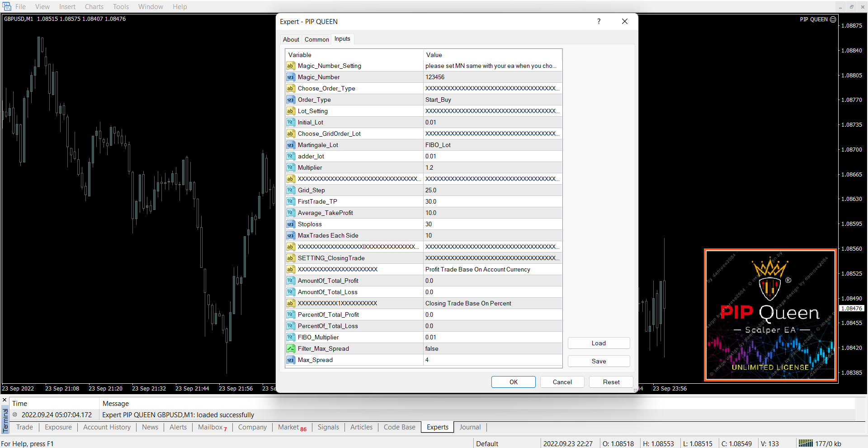
Task: Click the Reset button
Action: click(611, 382)
